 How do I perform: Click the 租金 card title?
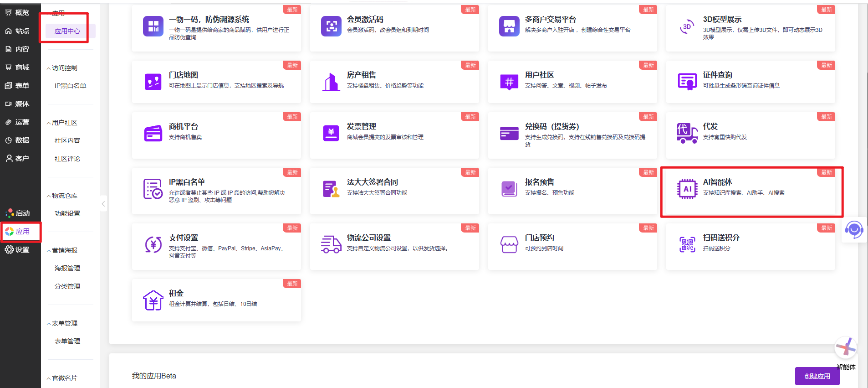point(176,293)
